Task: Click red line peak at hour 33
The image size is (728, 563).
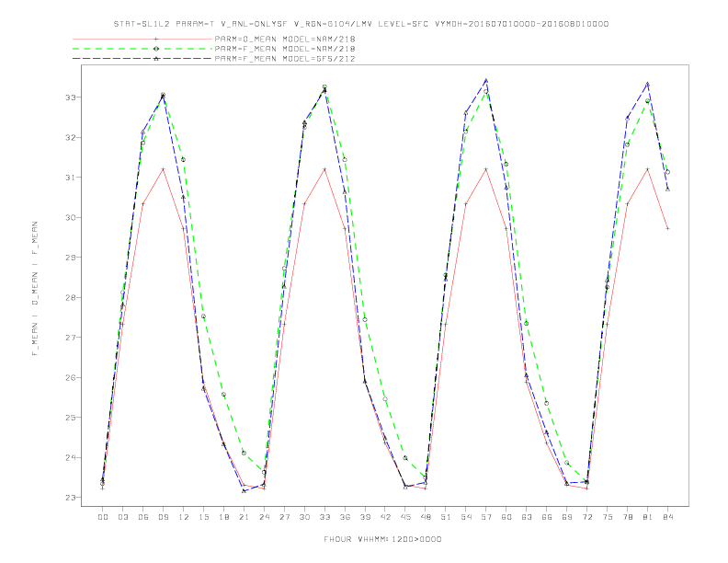Action: coord(324,169)
